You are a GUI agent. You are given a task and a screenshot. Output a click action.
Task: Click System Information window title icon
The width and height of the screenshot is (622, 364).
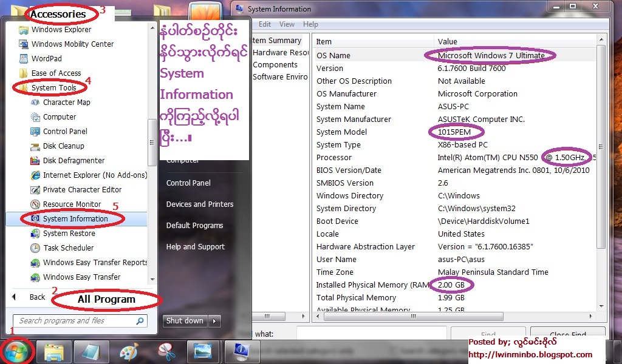[x=239, y=8]
